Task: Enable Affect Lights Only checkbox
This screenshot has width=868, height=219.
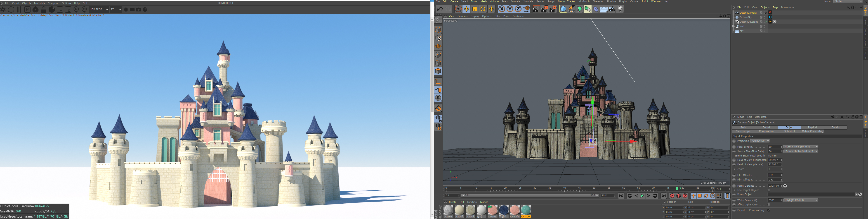Action: (x=769, y=205)
